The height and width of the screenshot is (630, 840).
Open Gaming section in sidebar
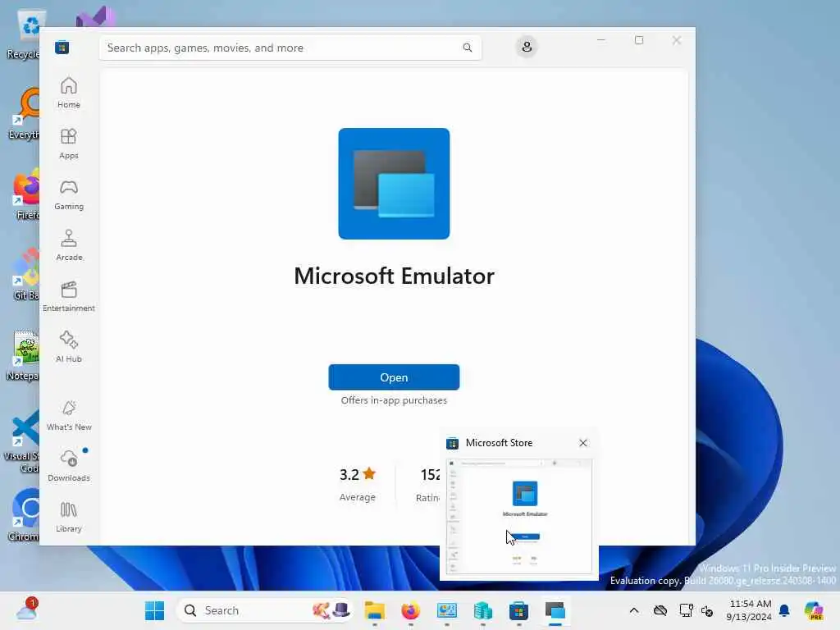[x=69, y=194]
